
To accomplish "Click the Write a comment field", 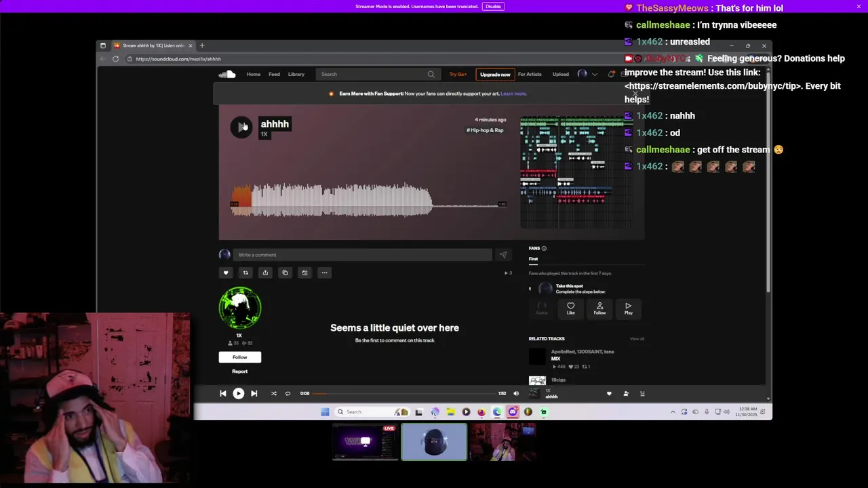I will click(x=362, y=255).
